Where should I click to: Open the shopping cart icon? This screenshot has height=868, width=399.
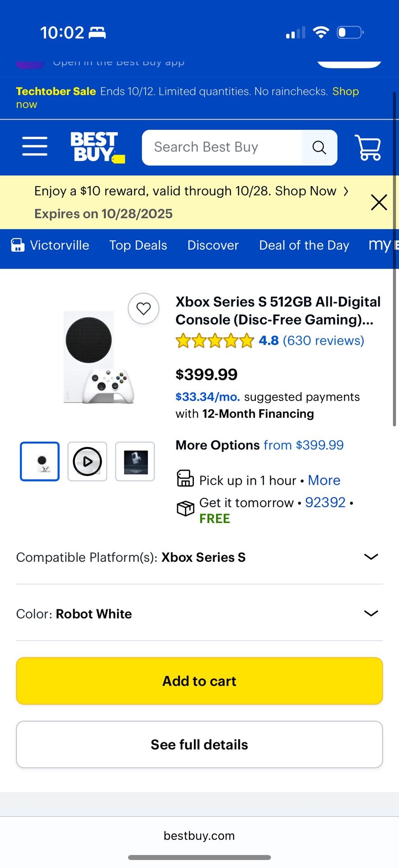pyautogui.click(x=368, y=147)
